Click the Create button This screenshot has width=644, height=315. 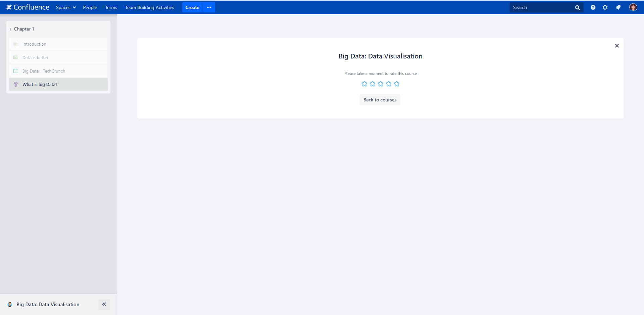(192, 7)
